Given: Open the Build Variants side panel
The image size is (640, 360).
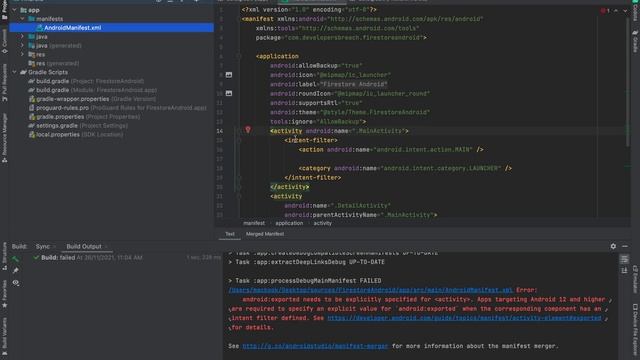Looking at the screenshot, I should [4, 336].
